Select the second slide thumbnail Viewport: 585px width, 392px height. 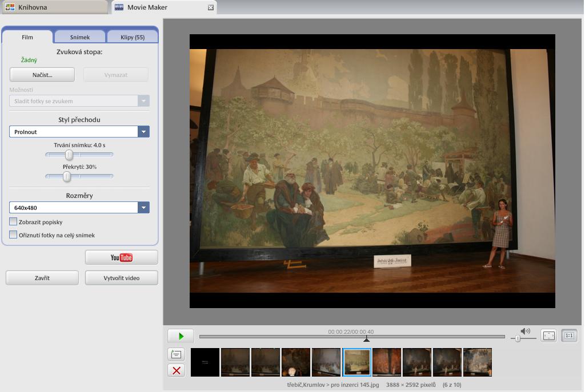pyautogui.click(x=235, y=362)
